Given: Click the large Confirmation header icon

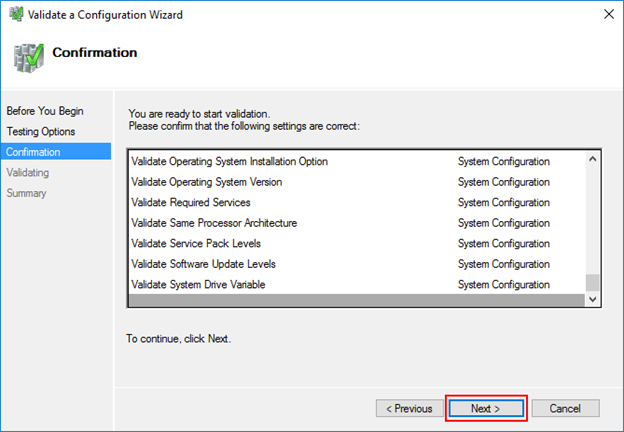Looking at the screenshot, I should click(28, 58).
